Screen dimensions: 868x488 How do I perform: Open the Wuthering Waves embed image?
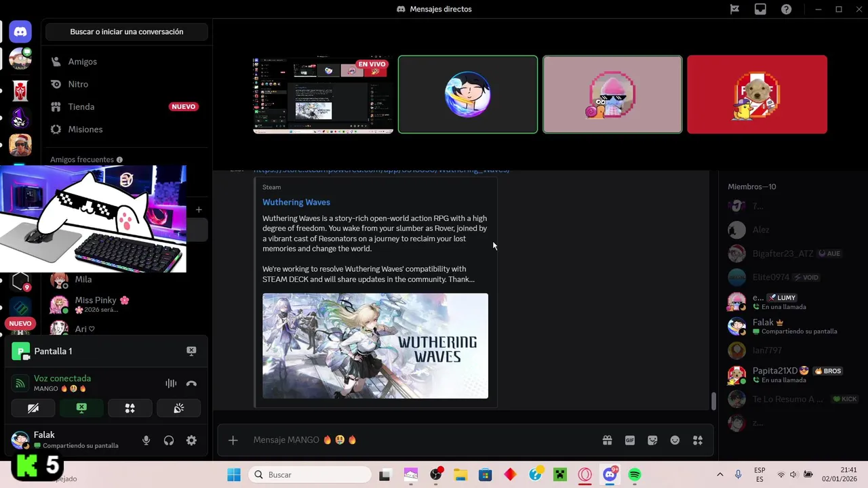[375, 346]
